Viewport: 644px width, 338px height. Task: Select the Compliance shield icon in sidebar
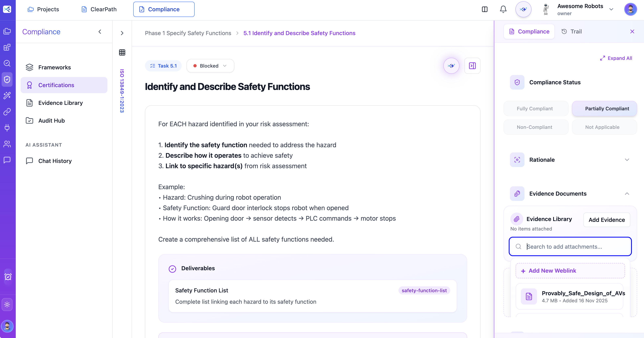click(7, 79)
